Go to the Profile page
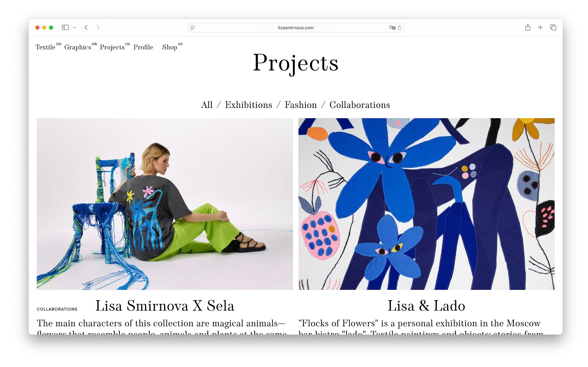Viewport: 588px width, 367px height. point(143,47)
